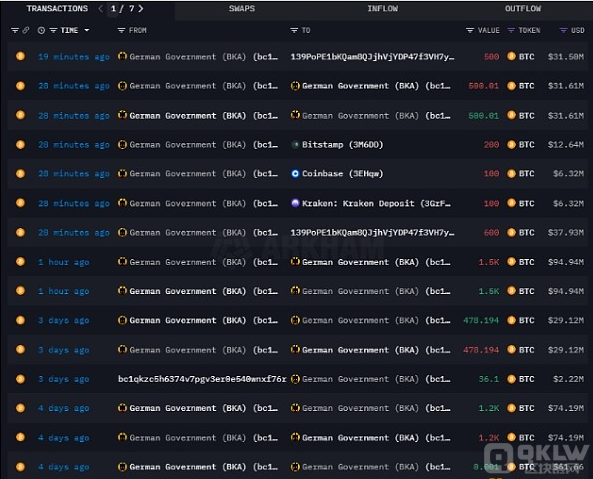Click the BTC token icon in $12.64M row
593x479 pixels.
pyautogui.click(x=511, y=144)
